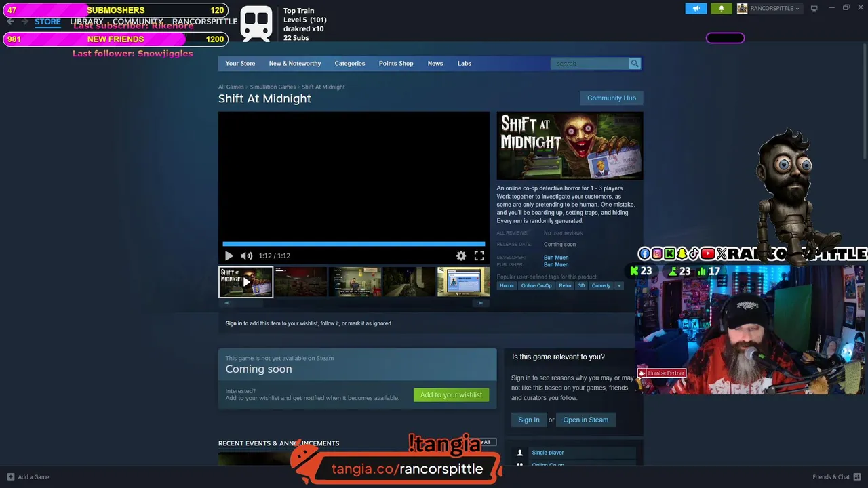
Task: Open publisher Bun Muen link
Action: [556, 265]
